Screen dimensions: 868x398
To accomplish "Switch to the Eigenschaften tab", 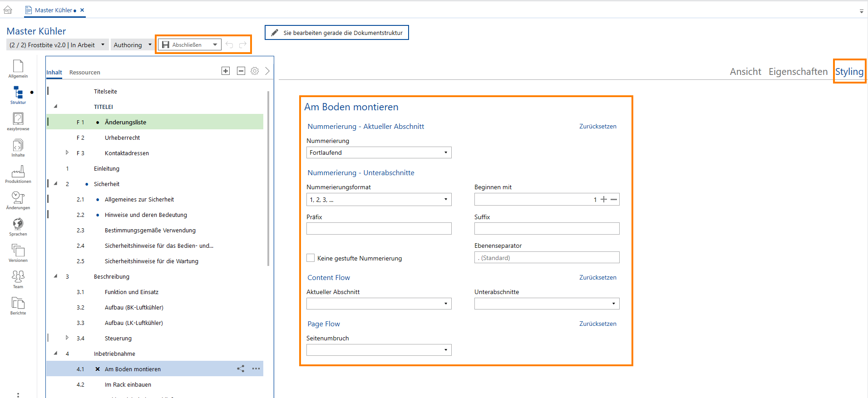I will coord(798,72).
